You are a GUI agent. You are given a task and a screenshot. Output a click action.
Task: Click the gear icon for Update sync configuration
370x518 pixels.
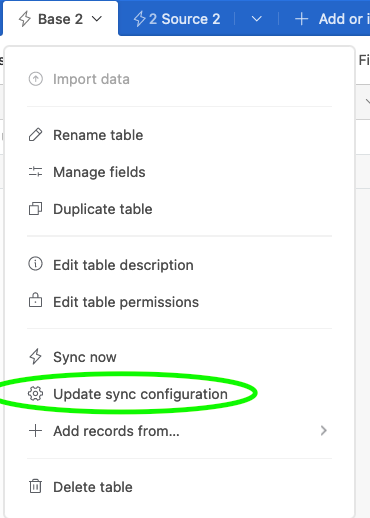tap(35, 394)
